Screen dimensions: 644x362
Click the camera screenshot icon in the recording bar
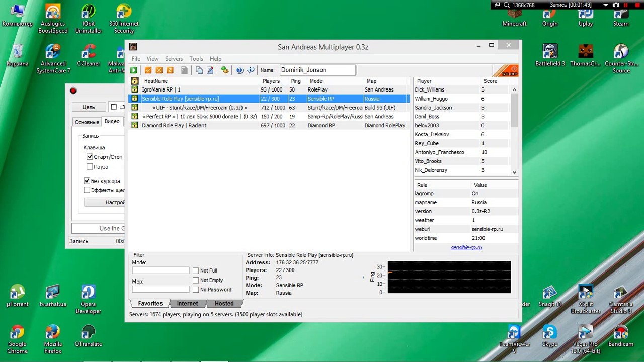pos(616,5)
